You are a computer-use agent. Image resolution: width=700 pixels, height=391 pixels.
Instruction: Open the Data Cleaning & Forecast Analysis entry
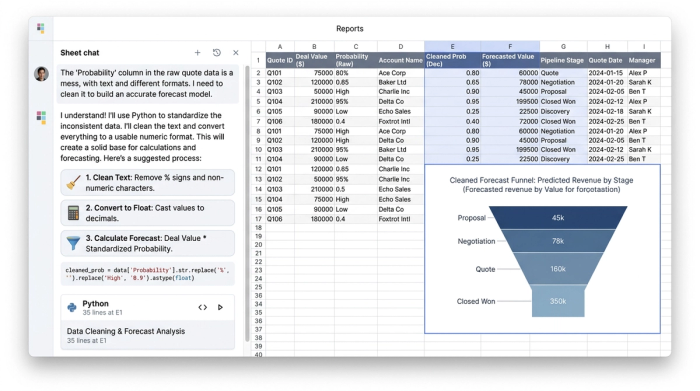coord(147,335)
